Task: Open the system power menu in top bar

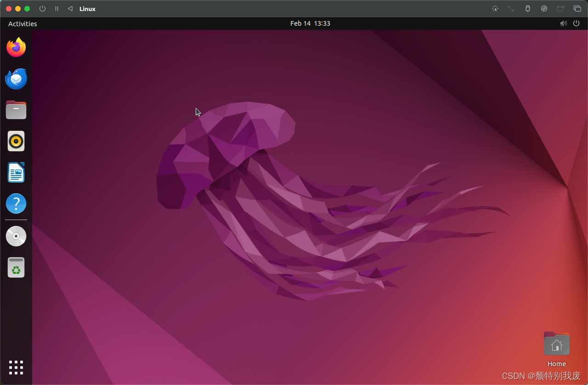Action: (x=577, y=23)
